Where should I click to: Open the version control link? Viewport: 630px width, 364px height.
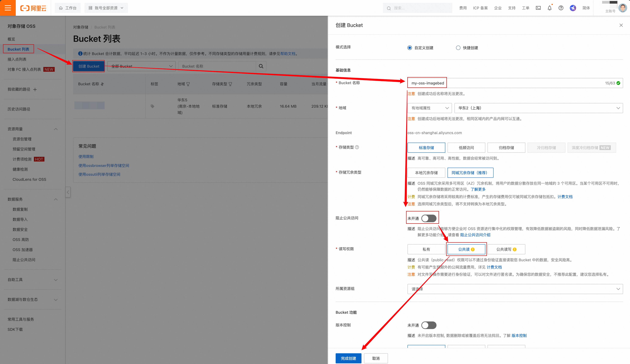coord(519,335)
